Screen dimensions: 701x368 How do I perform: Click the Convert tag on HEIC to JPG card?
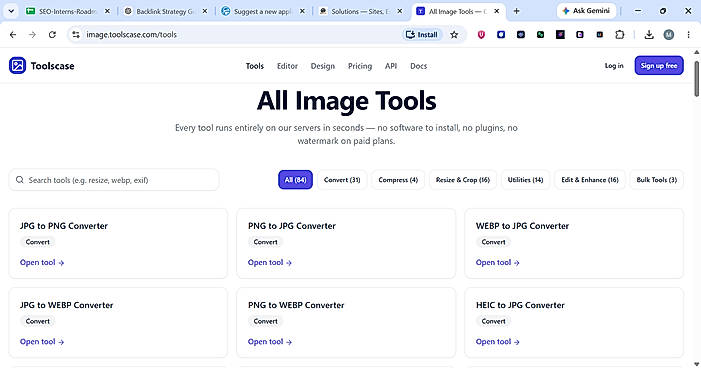point(494,321)
